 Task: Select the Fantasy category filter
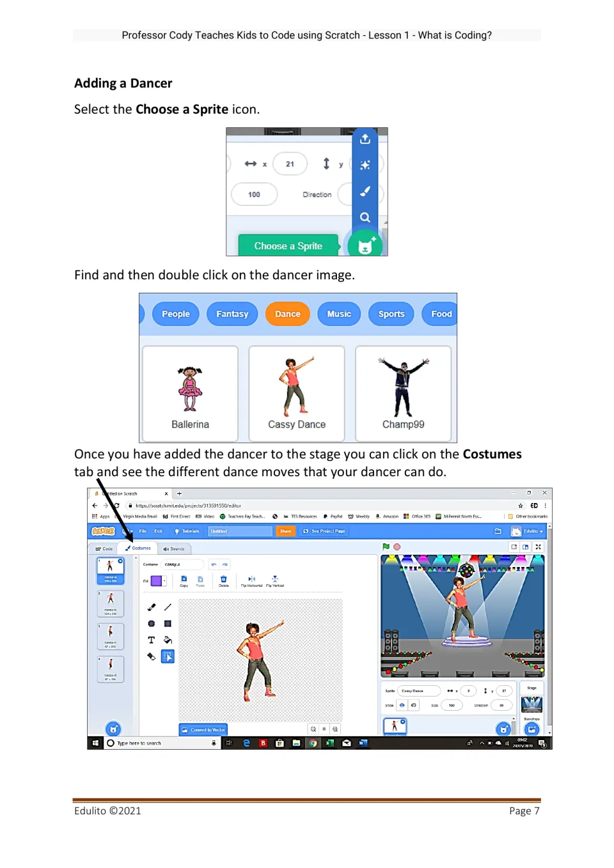click(232, 314)
